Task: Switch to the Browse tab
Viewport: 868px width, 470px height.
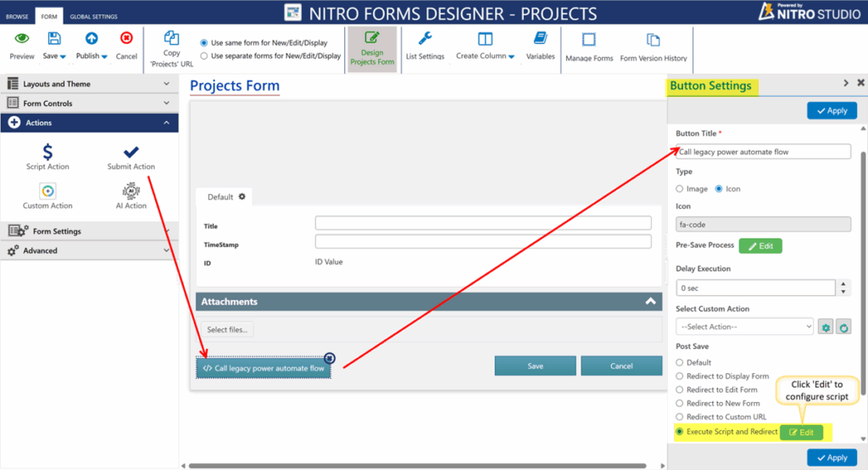Action: [18, 16]
